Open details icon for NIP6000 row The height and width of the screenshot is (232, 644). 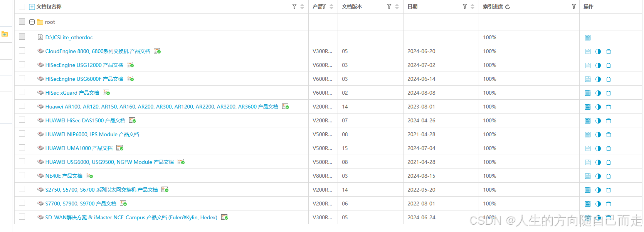588,135
